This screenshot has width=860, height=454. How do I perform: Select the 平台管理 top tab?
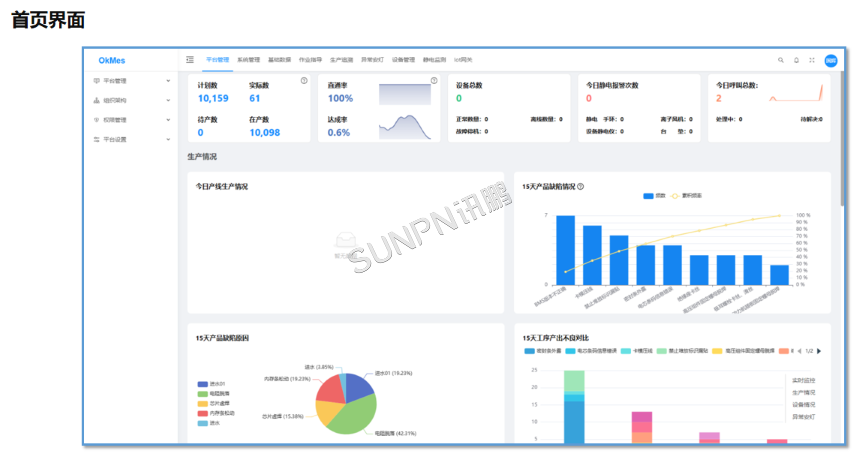click(217, 60)
